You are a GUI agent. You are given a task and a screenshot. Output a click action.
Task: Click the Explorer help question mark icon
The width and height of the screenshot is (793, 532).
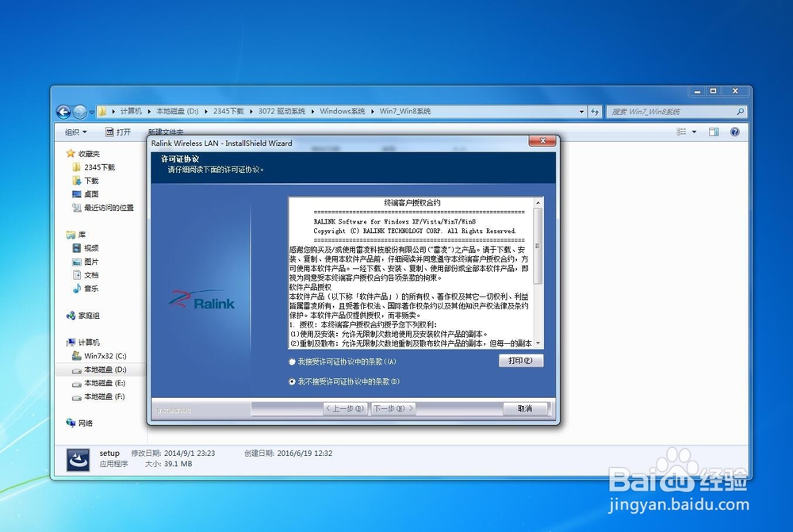[x=735, y=132]
